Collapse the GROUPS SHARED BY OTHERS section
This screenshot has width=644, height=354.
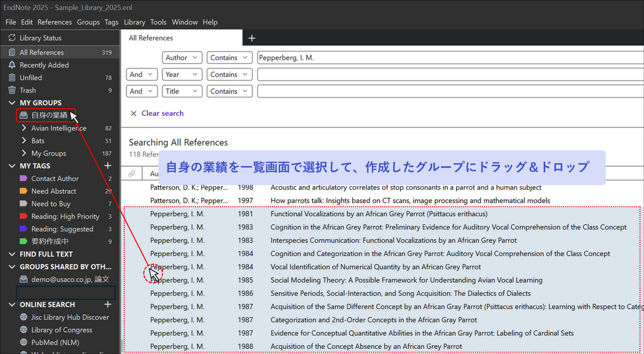[12, 267]
